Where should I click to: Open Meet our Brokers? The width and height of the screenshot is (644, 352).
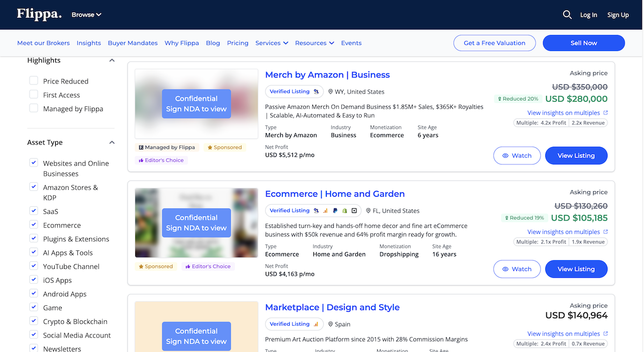coord(43,43)
